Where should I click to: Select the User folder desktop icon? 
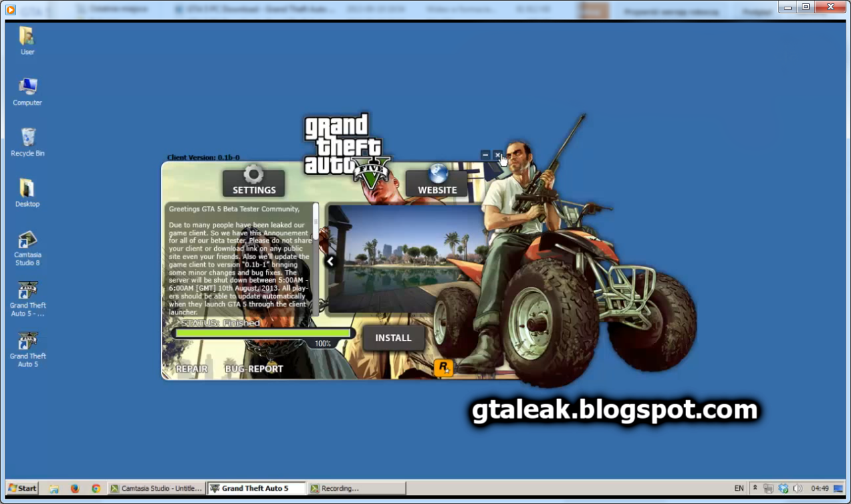tap(27, 41)
